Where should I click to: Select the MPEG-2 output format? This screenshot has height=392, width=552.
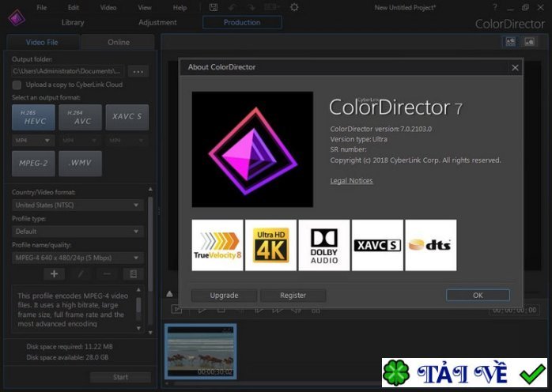[33, 164]
